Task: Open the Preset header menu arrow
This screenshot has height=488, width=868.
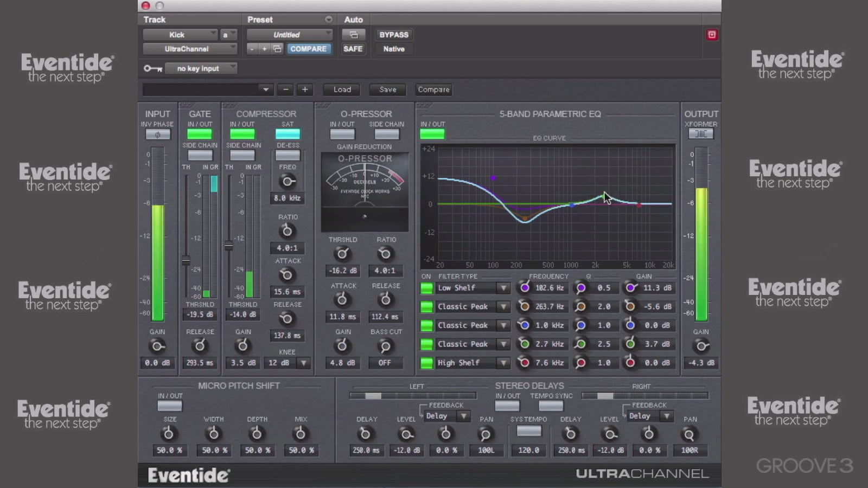Action: 328,20
